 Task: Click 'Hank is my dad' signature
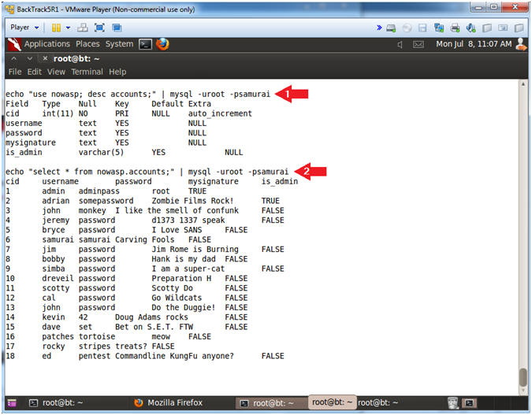click(183, 259)
